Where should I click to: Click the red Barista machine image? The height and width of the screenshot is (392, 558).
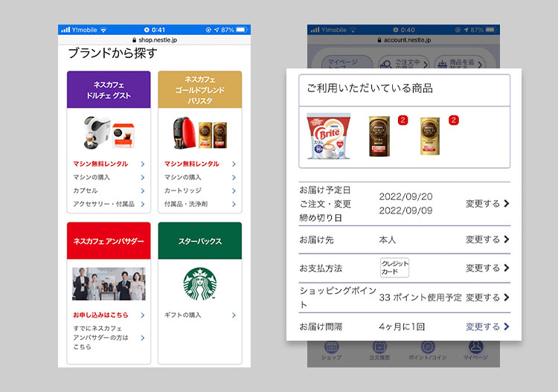[x=184, y=132]
